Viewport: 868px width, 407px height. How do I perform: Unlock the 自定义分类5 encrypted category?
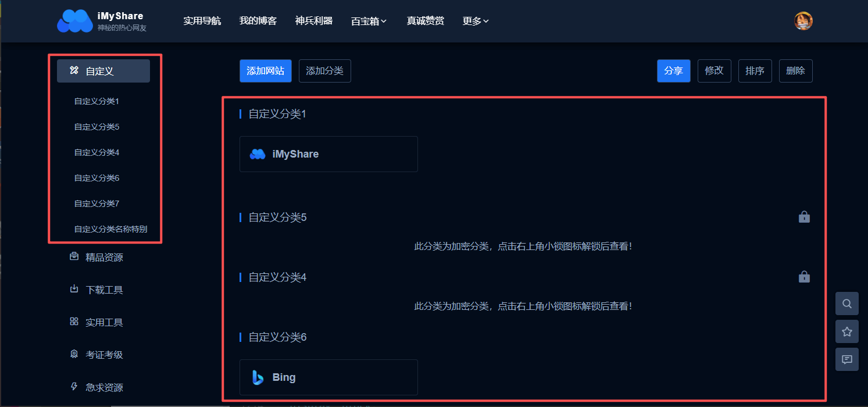[804, 216]
